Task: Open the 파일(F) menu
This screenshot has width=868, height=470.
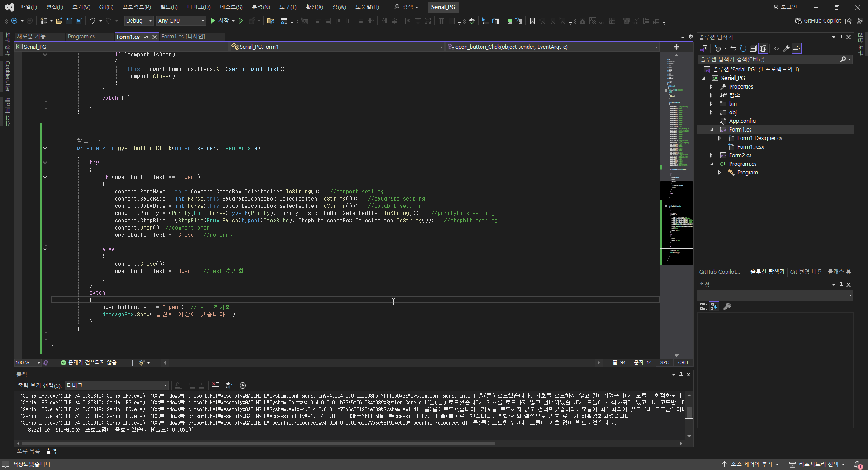Action: (x=28, y=7)
